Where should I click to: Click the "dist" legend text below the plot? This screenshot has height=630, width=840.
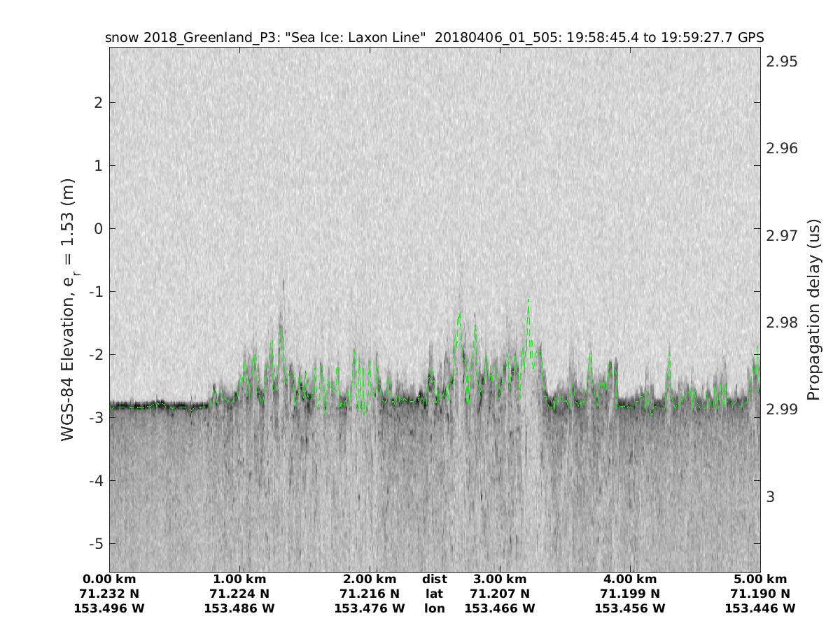435,579
